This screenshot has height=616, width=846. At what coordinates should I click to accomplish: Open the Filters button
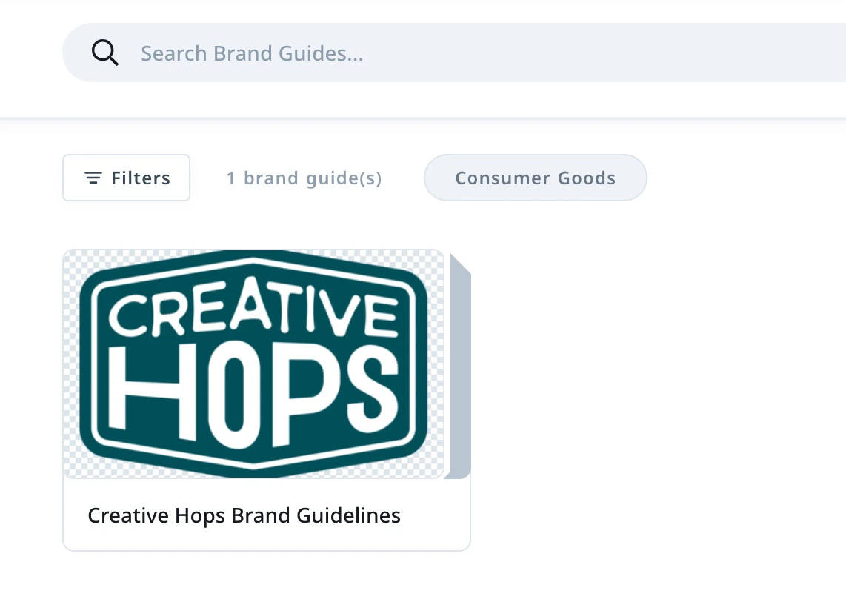126,178
